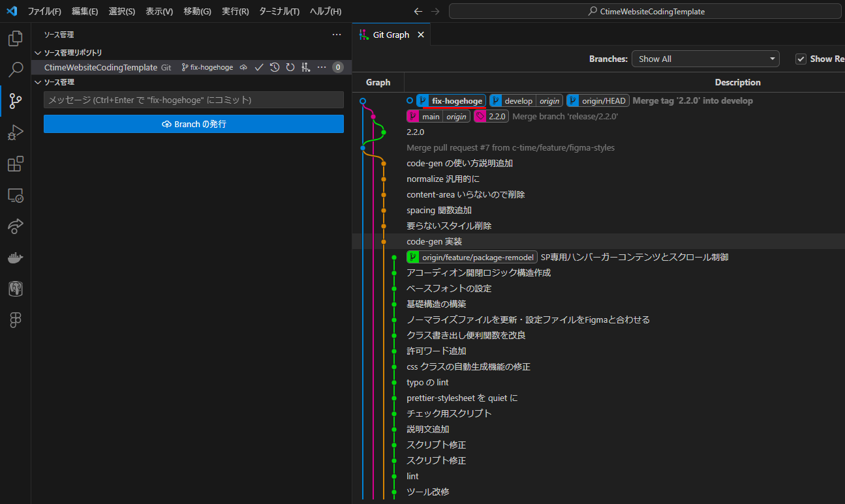This screenshot has width=845, height=504.
Task: Open the Explorer view in activity bar
Action: tap(15, 38)
